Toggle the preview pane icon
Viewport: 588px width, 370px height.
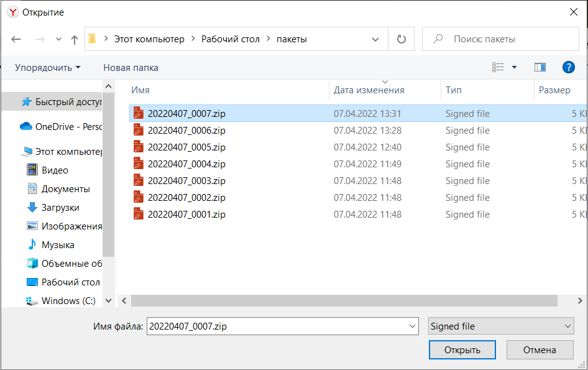(540, 67)
